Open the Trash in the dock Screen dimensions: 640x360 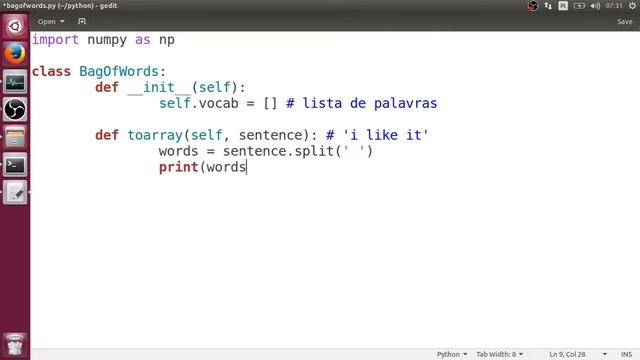point(15,345)
